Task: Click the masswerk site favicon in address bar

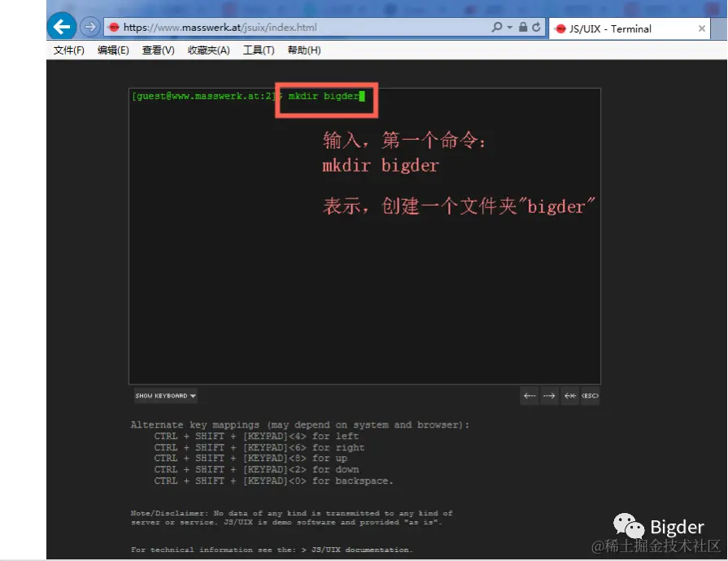Action: (114, 28)
